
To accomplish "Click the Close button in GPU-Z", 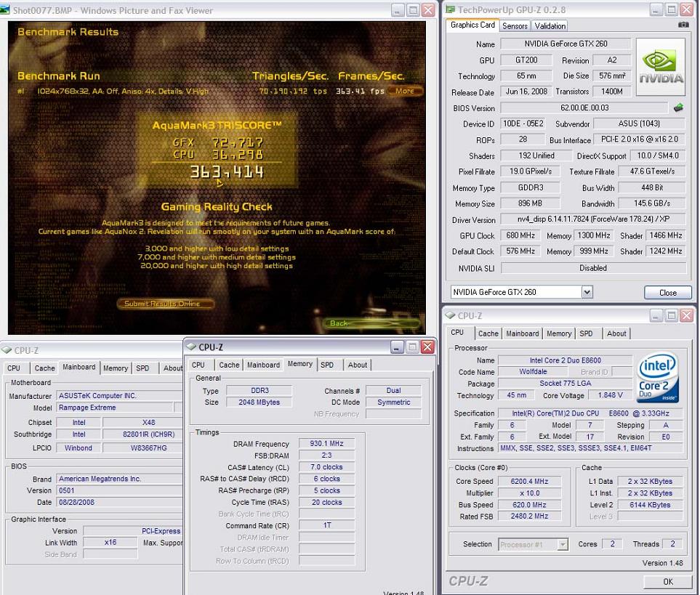I will (668, 293).
